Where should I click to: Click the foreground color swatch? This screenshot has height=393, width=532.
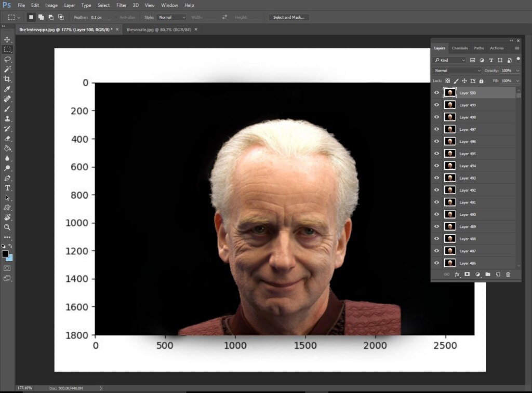(x=5, y=254)
